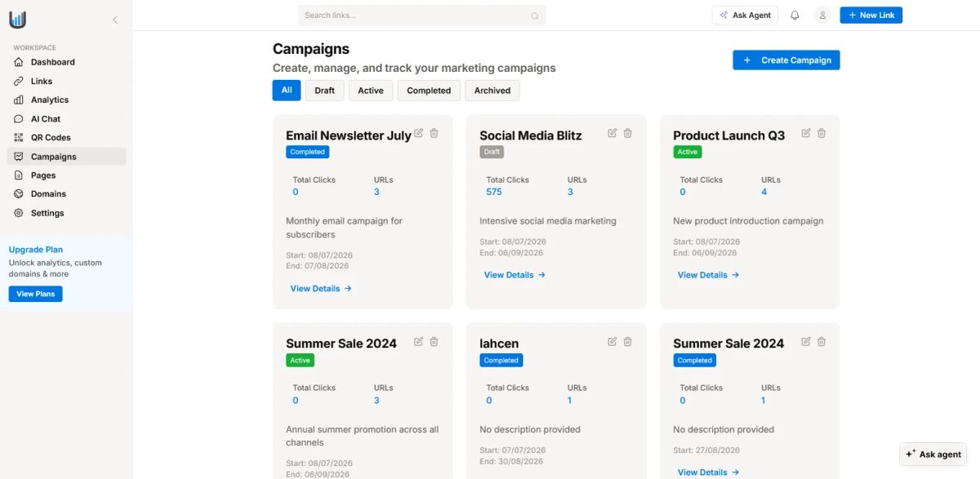The image size is (980, 479).
Task: Delete the Email Newsletter July campaign
Action: (434, 133)
